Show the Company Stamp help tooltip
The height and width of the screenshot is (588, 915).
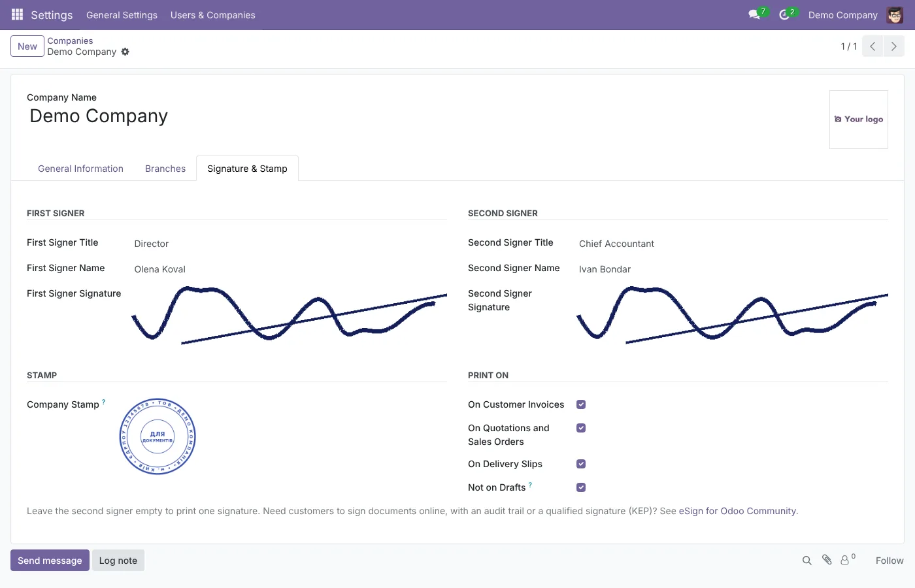[x=103, y=402]
